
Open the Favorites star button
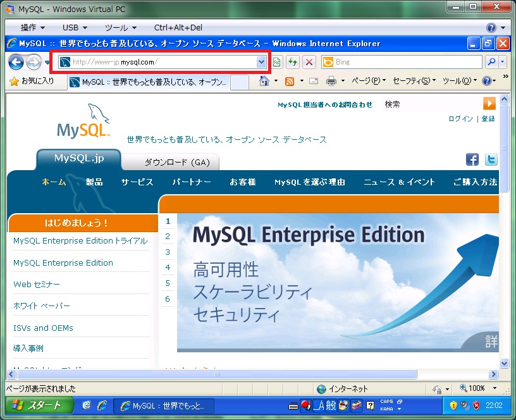(32, 81)
